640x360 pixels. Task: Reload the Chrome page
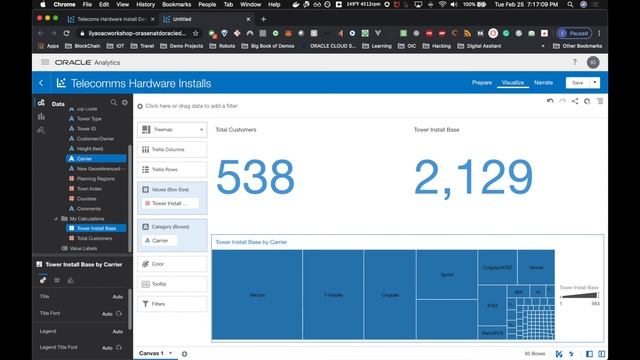click(67, 33)
